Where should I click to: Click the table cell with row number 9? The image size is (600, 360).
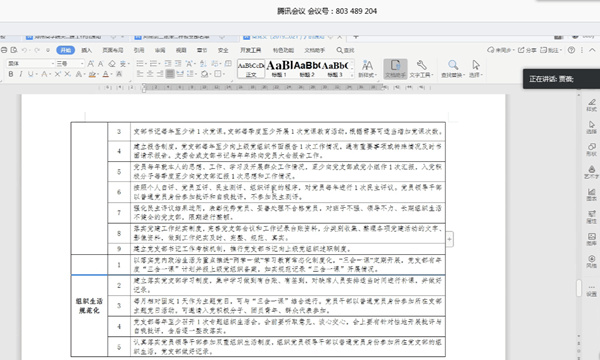[x=119, y=249]
